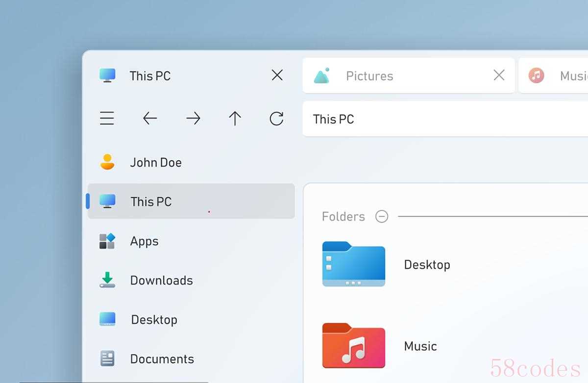
Task: Open the orange Music folder icon
Action: [x=354, y=345]
